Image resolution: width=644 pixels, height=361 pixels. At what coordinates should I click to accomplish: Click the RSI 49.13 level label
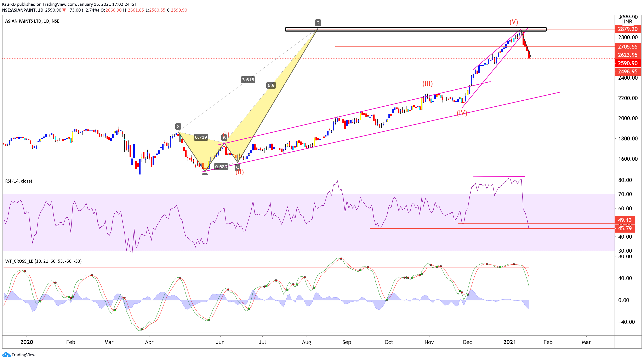[x=625, y=220]
